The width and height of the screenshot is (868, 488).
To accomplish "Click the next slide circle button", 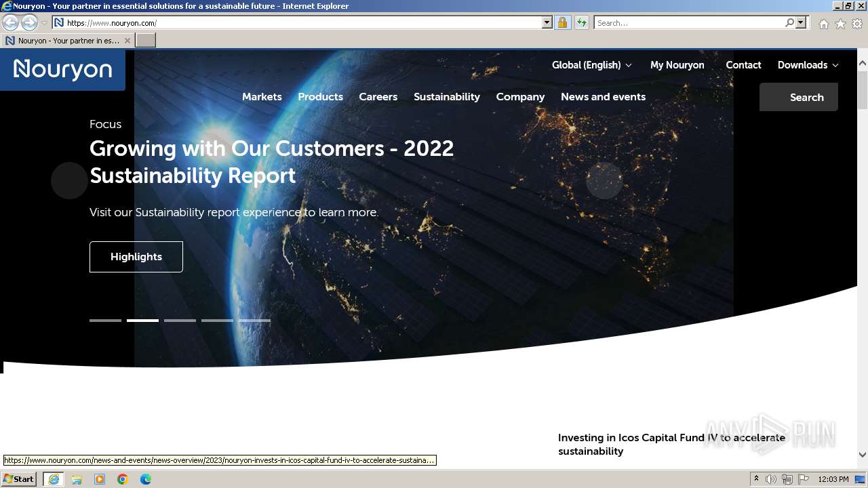I will coord(604,180).
